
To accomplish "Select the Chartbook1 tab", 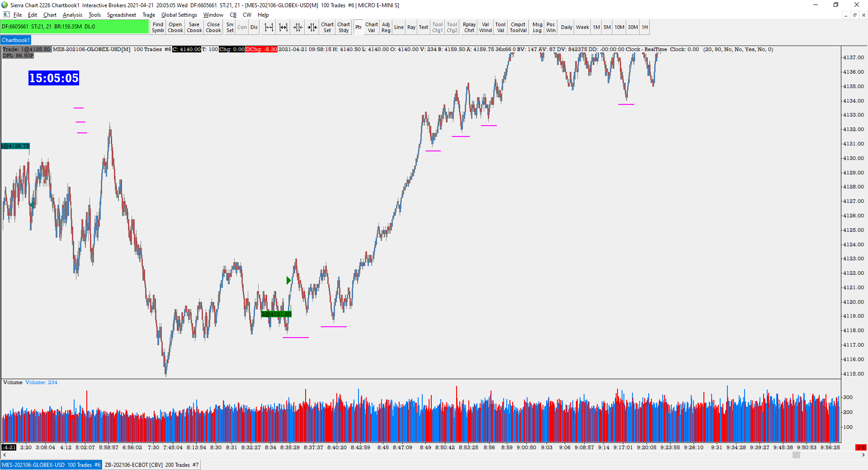I will tap(16, 40).
